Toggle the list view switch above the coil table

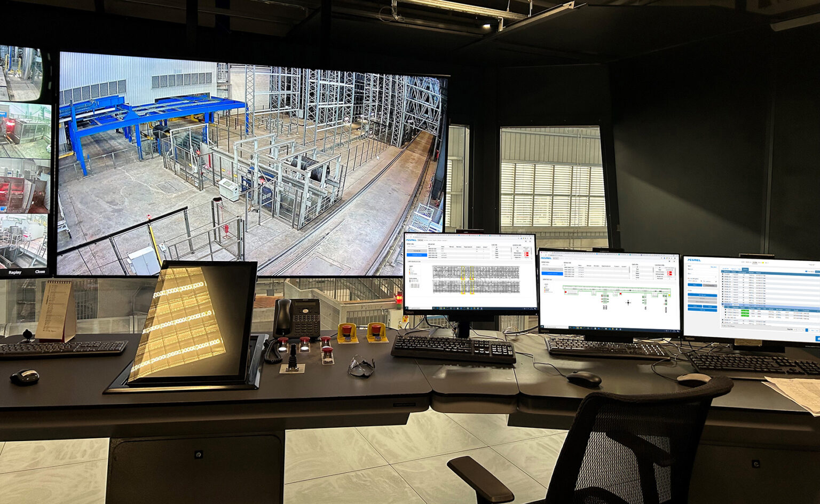806,271
